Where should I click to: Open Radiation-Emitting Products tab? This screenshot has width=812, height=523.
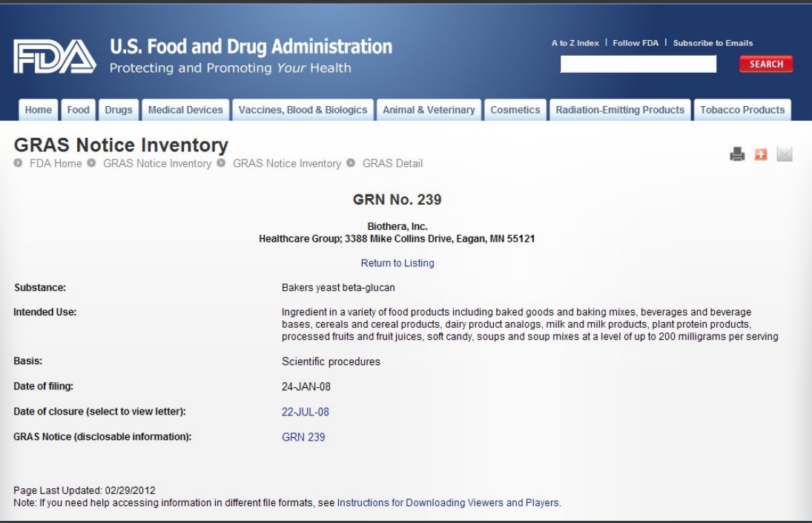coord(620,110)
